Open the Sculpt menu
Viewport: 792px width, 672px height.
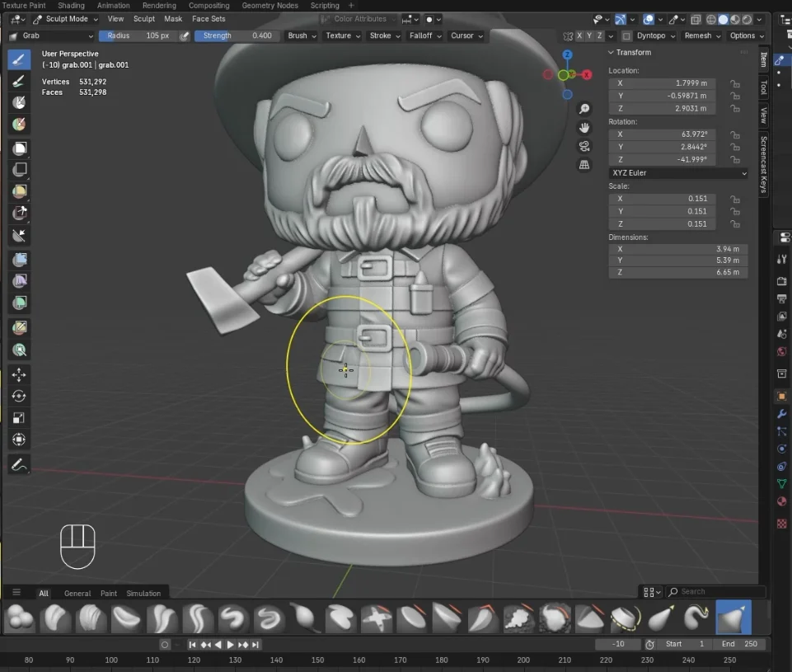click(x=144, y=19)
